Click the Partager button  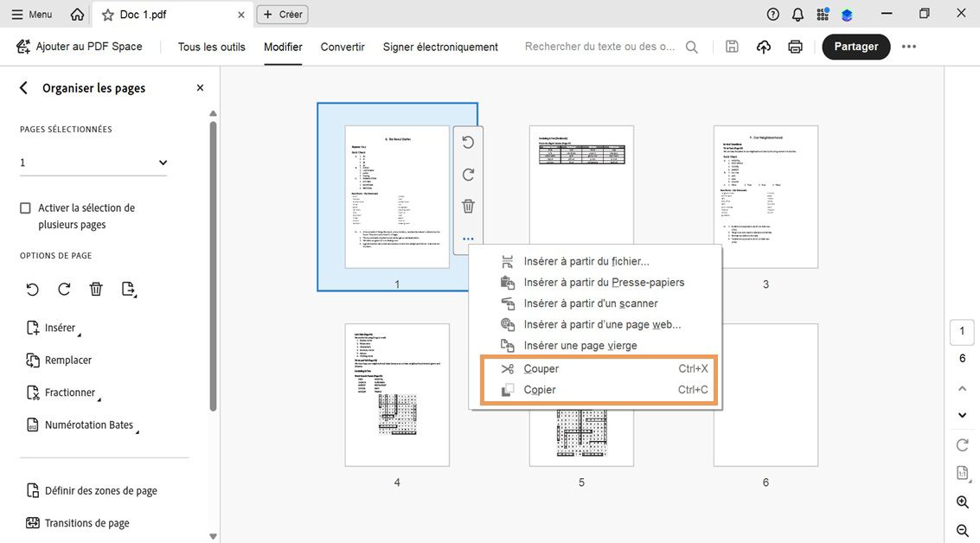point(855,47)
